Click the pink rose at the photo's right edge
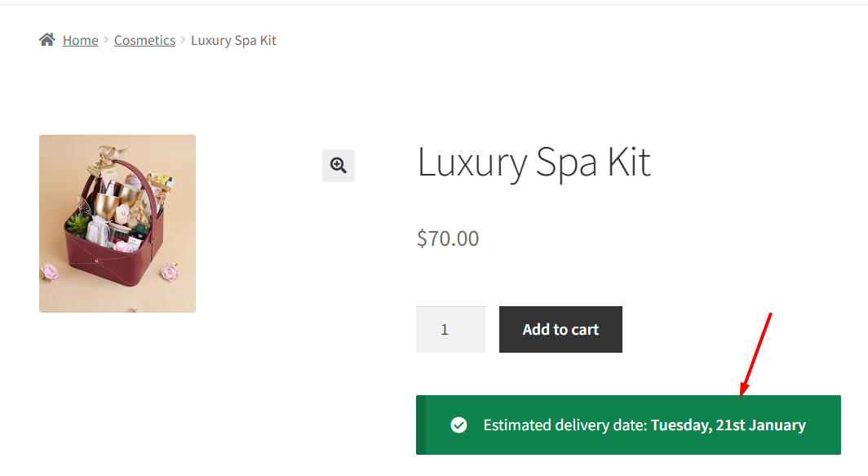The image size is (868, 476). [170, 272]
